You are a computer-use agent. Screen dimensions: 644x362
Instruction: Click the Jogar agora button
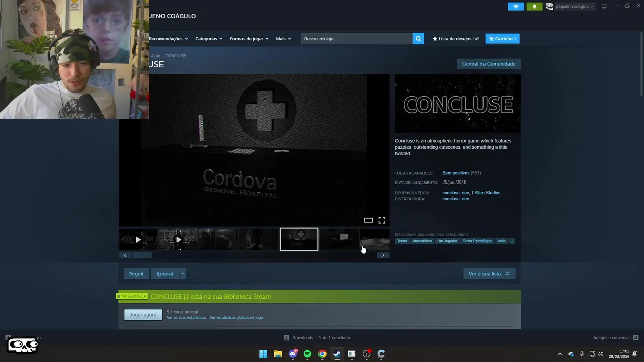tap(143, 315)
